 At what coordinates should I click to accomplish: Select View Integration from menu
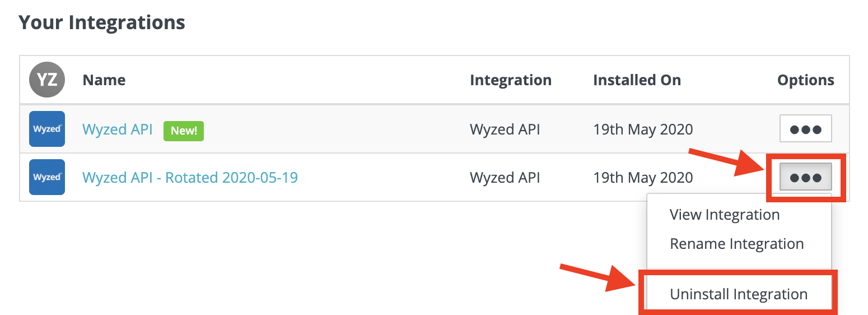[725, 215]
